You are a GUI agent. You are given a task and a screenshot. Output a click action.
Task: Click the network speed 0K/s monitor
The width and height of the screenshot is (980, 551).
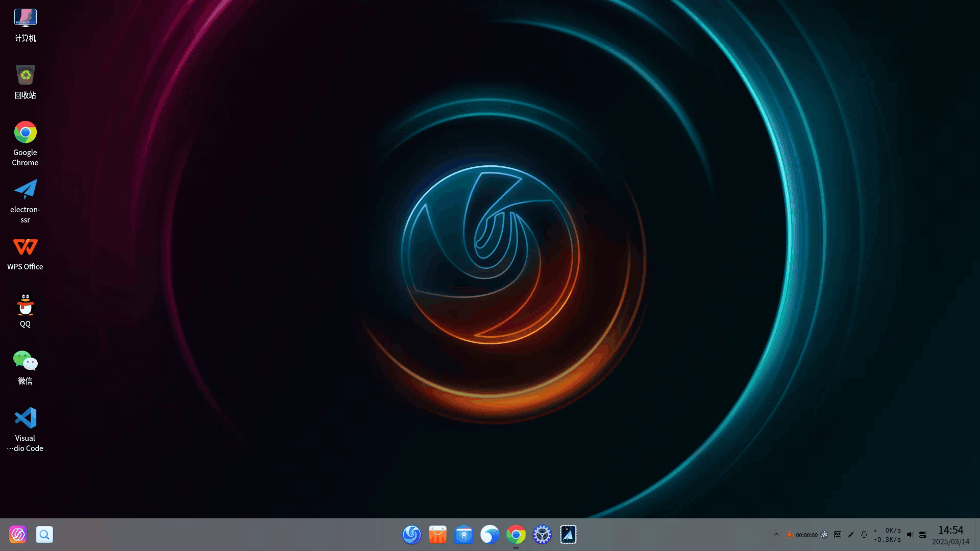click(888, 535)
